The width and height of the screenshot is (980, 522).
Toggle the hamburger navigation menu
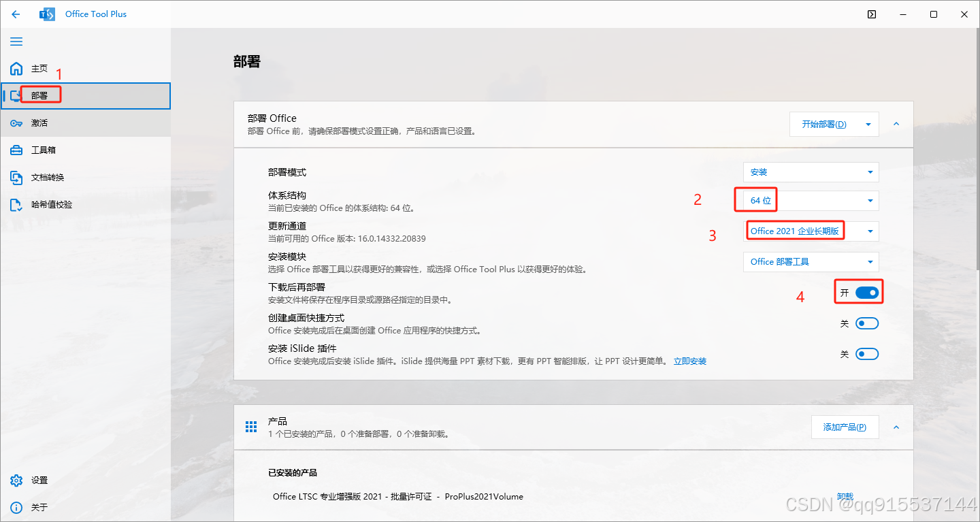16,42
